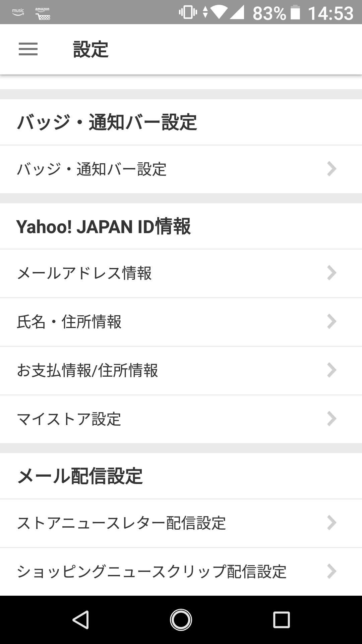Open お支払情報/住所情報 settings item
The image size is (362, 644).
click(87, 371)
